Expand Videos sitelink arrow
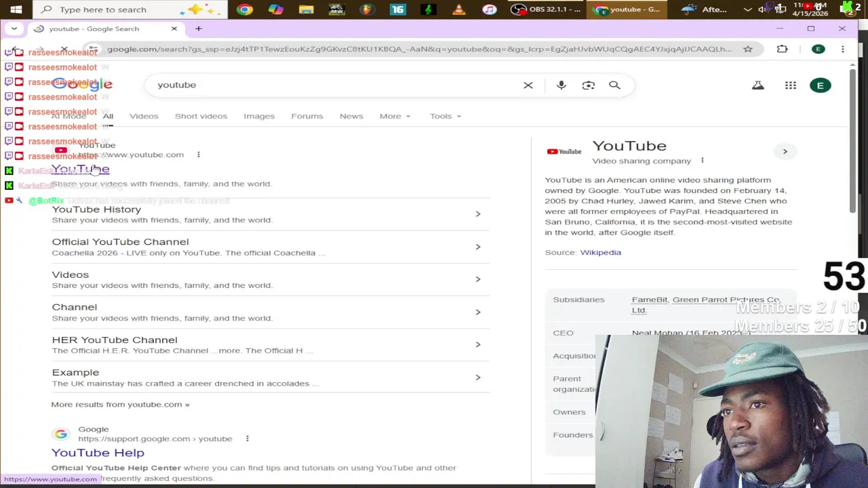Viewport: 868px width, 488px height. (478, 279)
